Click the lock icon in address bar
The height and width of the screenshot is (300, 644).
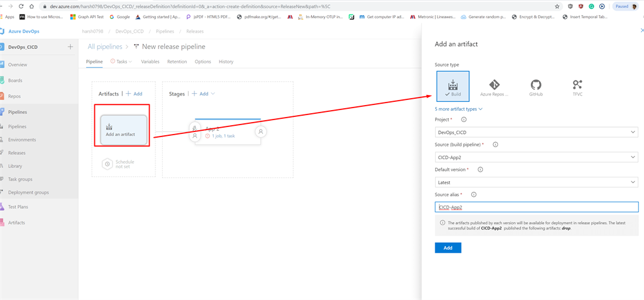tap(45, 6)
